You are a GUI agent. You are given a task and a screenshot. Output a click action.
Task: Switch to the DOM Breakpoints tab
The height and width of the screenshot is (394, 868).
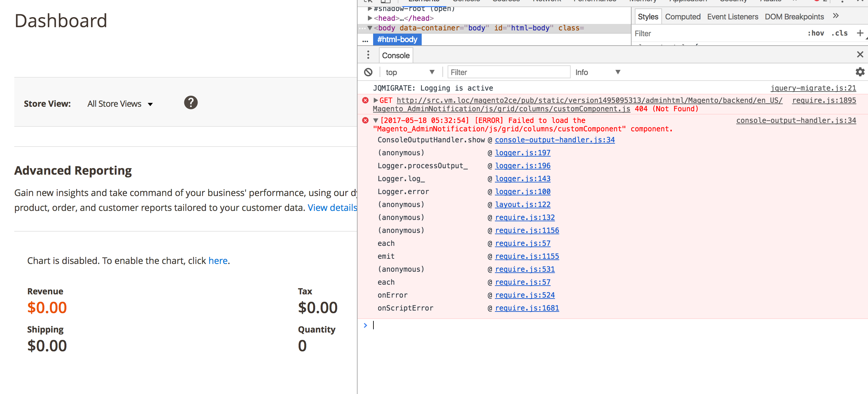point(794,16)
